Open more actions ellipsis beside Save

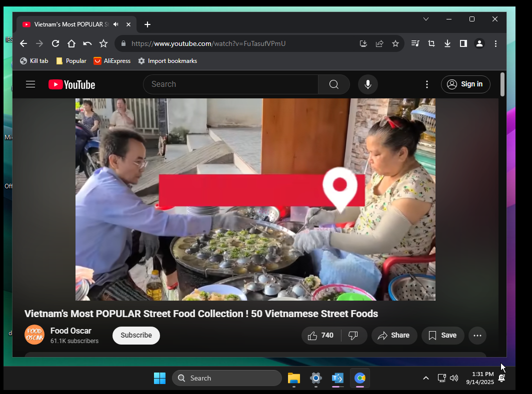(477, 336)
